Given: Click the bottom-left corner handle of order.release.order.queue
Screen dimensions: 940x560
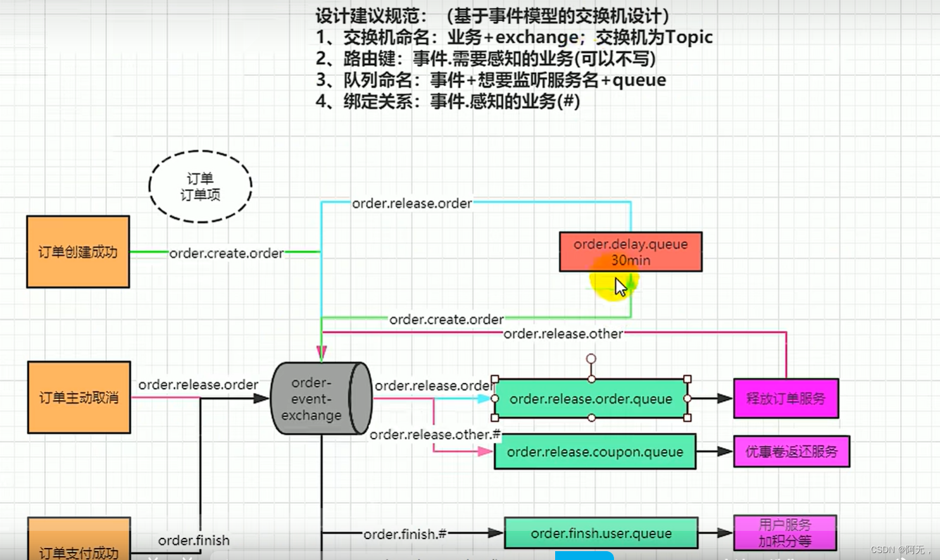Looking at the screenshot, I should 495,418.
